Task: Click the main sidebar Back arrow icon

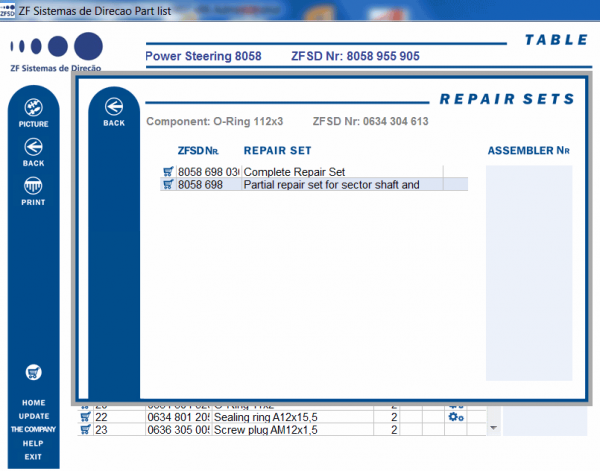Action: pos(34,147)
